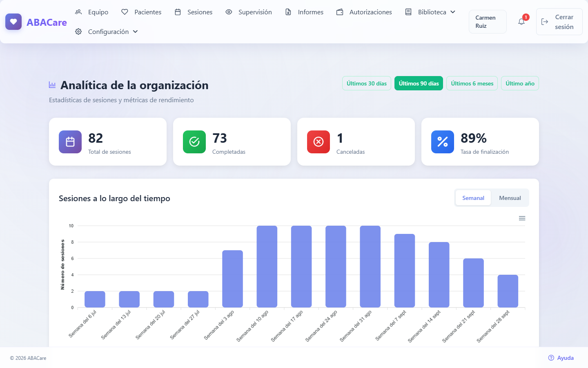The height and width of the screenshot is (368, 588).
Task: Navigate to Supervisión
Action: [249, 12]
